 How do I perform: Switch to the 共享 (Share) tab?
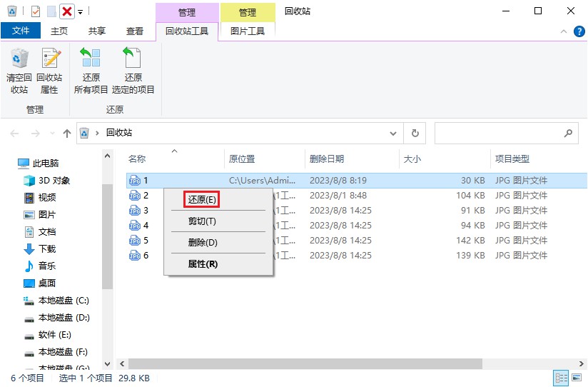pos(97,31)
